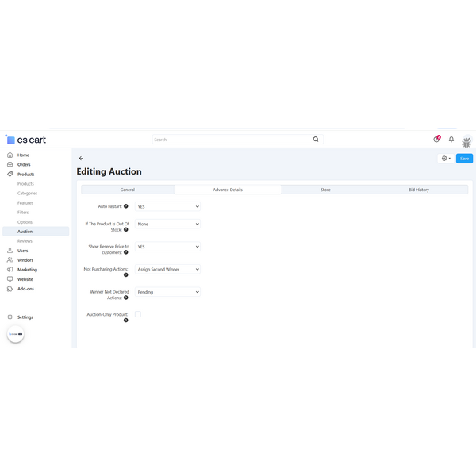
Task: Open the gear settings dropdown near Save
Action: [x=446, y=159]
